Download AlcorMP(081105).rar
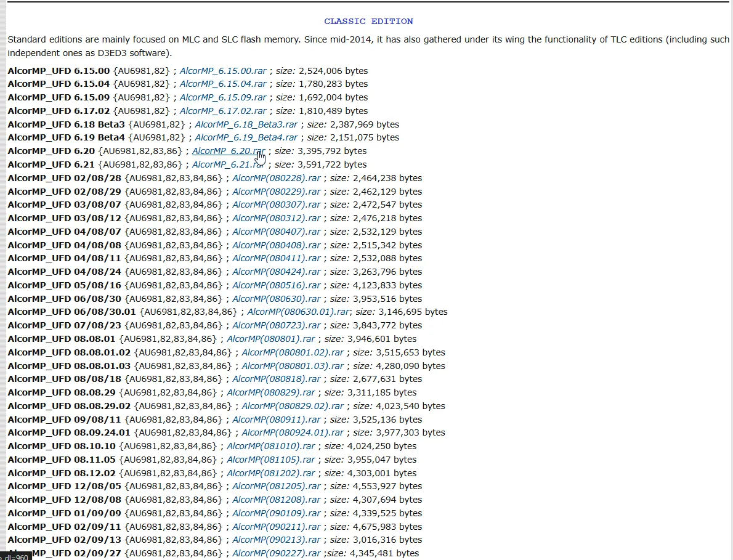This screenshot has width=733, height=560. pyautogui.click(x=270, y=460)
